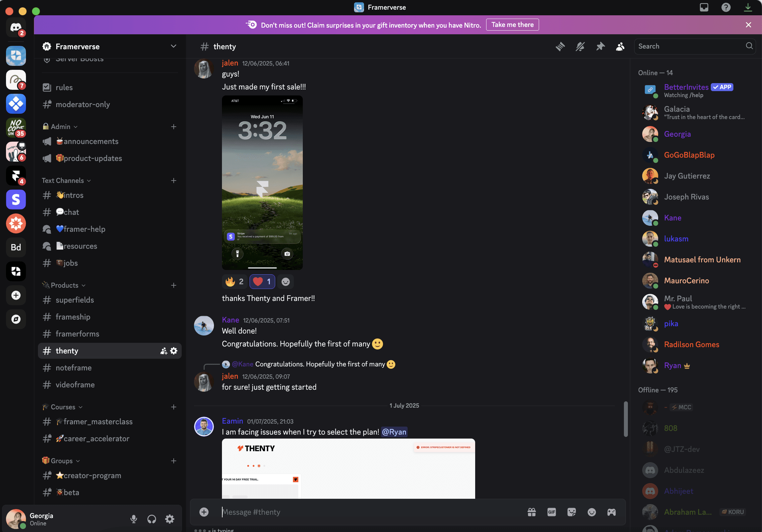Add reaction to jalen's message
The height and width of the screenshot is (532, 762).
tap(286, 282)
